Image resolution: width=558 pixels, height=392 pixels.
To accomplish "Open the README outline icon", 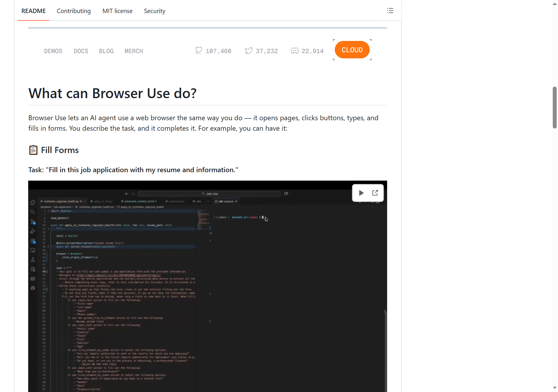I will [390, 11].
